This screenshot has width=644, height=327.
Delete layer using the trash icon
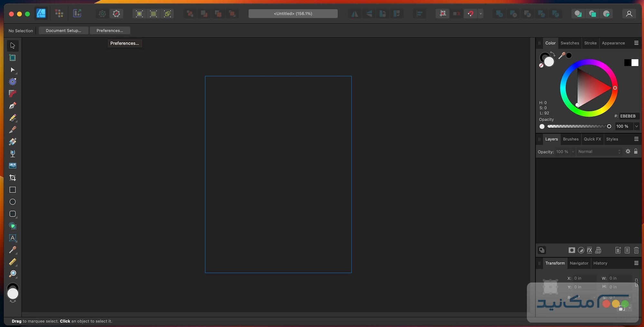click(636, 250)
